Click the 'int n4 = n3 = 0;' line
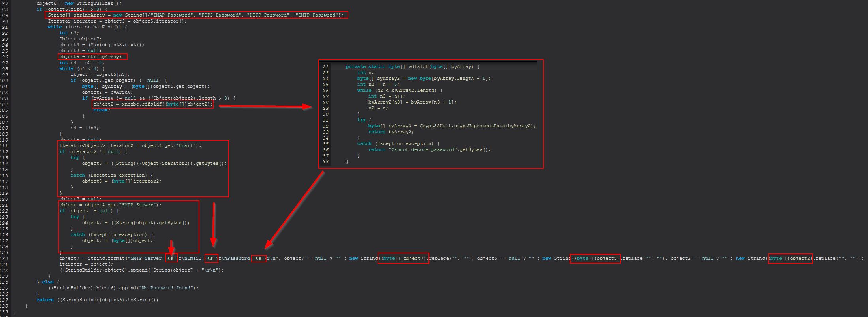This screenshot has height=317, width=868. 82,62
